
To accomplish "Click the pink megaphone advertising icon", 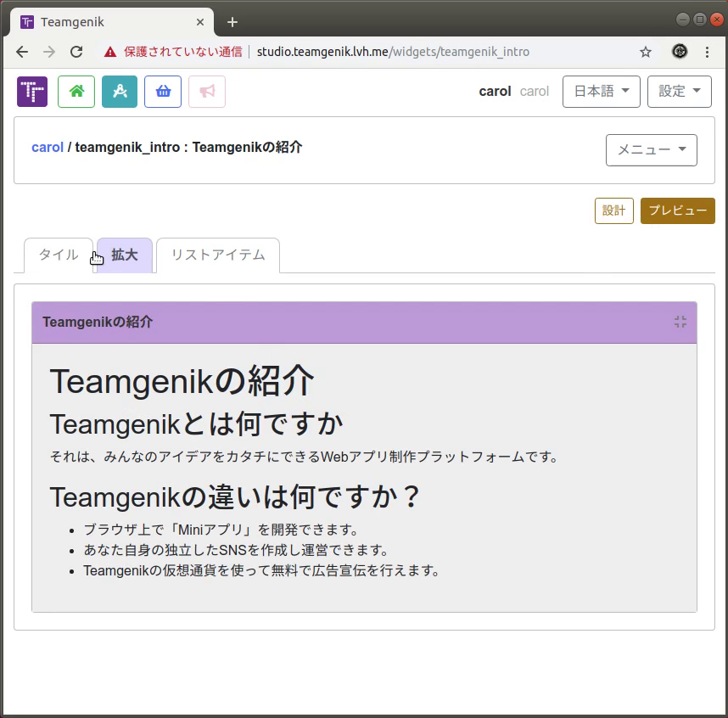I will (207, 92).
